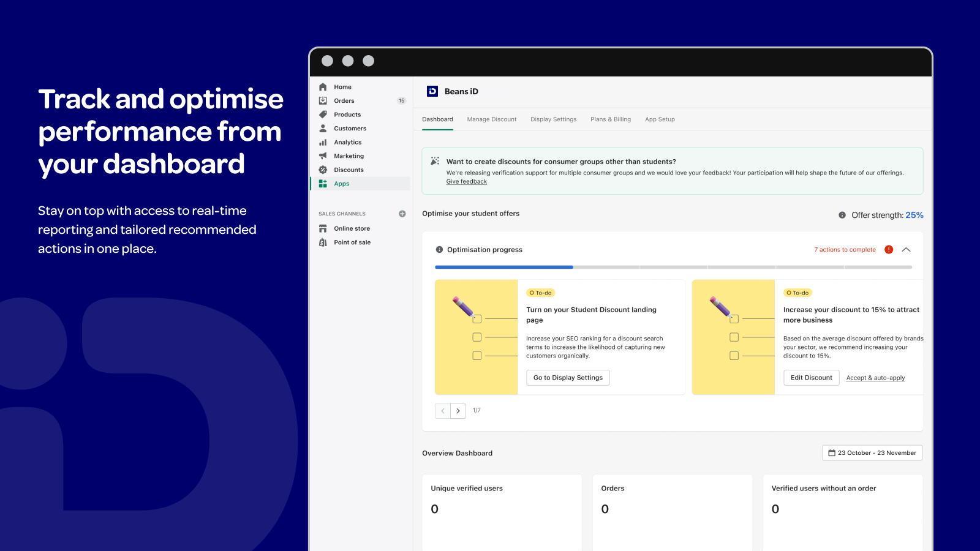Open the 23 October - 23 November date picker
The height and width of the screenshot is (551, 980).
tap(872, 452)
